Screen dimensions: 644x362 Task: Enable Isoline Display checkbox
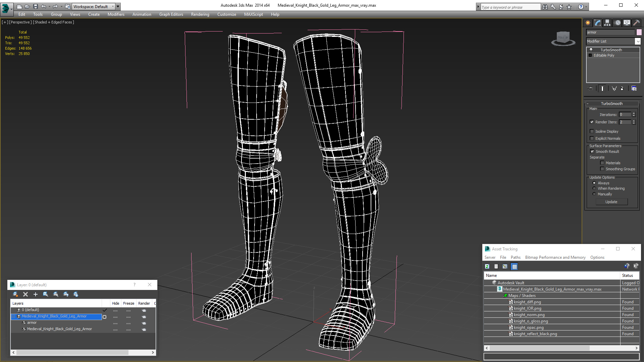(592, 131)
